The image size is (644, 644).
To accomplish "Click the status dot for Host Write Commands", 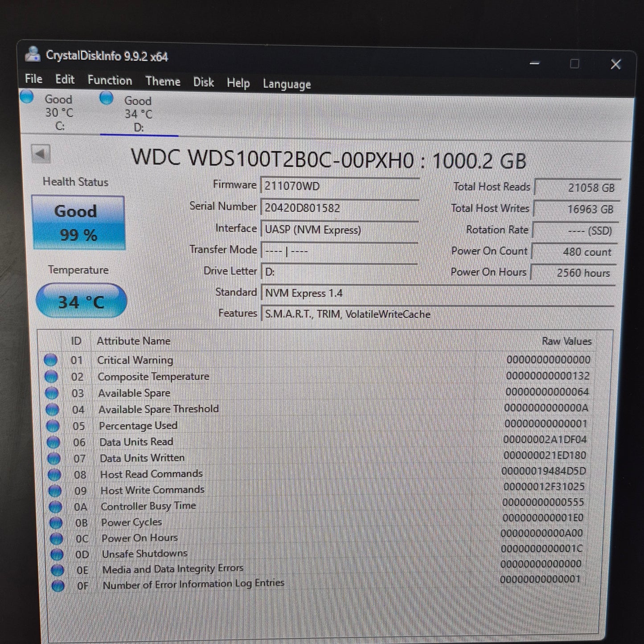I will pos(54,491).
